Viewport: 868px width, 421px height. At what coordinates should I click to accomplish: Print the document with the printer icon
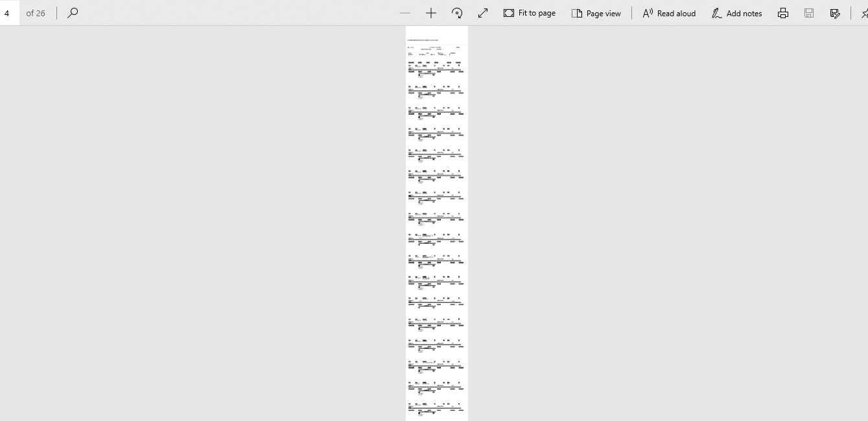[x=783, y=13]
